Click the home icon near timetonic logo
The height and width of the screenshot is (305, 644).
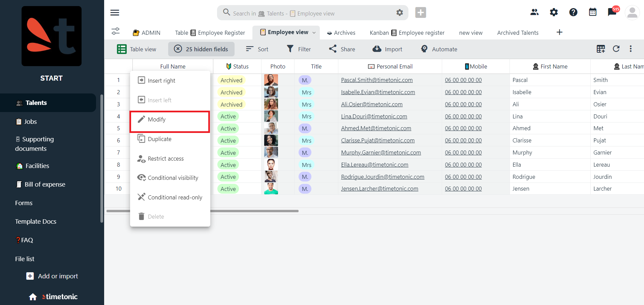(33, 297)
